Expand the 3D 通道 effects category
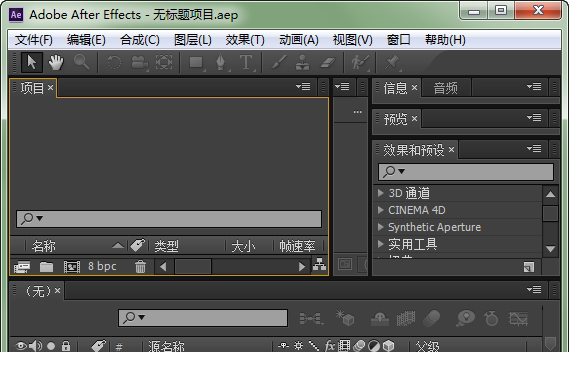569x366 pixels. coord(381,193)
